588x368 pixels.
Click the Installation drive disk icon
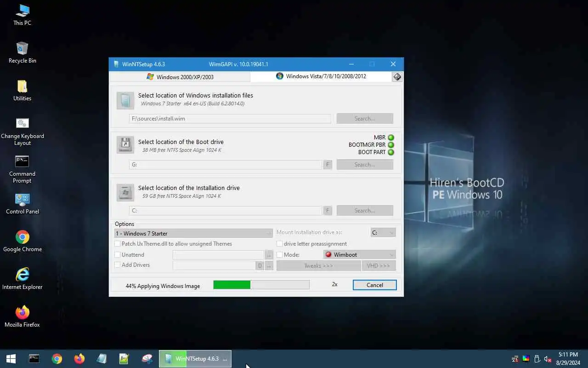tap(125, 192)
